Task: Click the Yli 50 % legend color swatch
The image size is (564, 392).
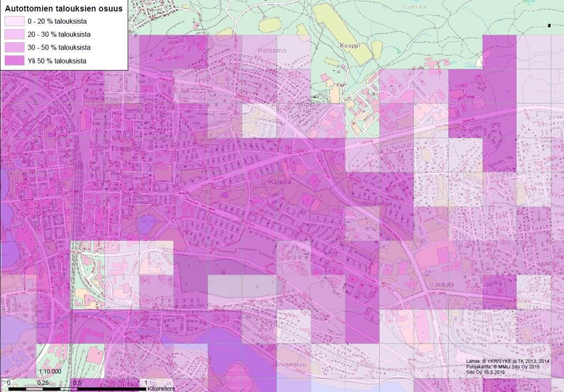Action: 14,61
